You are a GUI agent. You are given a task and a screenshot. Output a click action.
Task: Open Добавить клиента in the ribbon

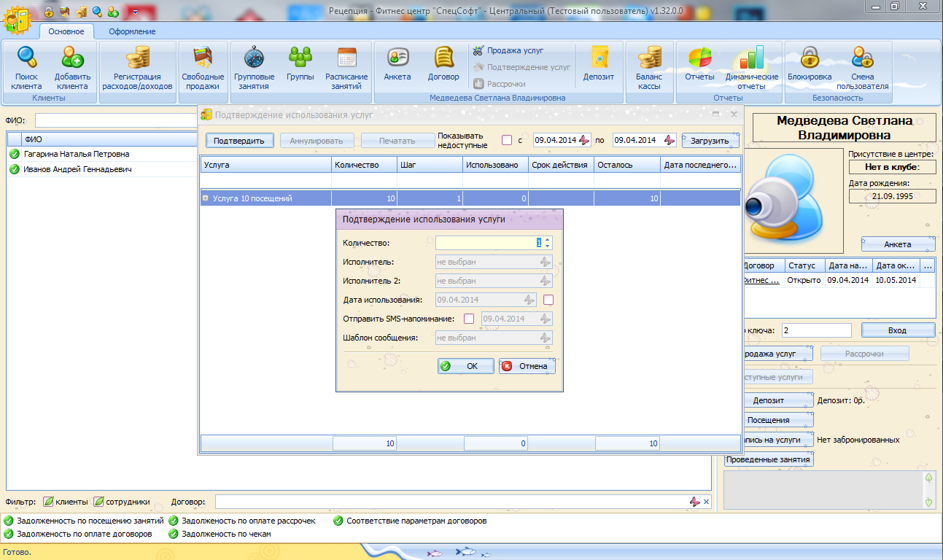coord(72,58)
